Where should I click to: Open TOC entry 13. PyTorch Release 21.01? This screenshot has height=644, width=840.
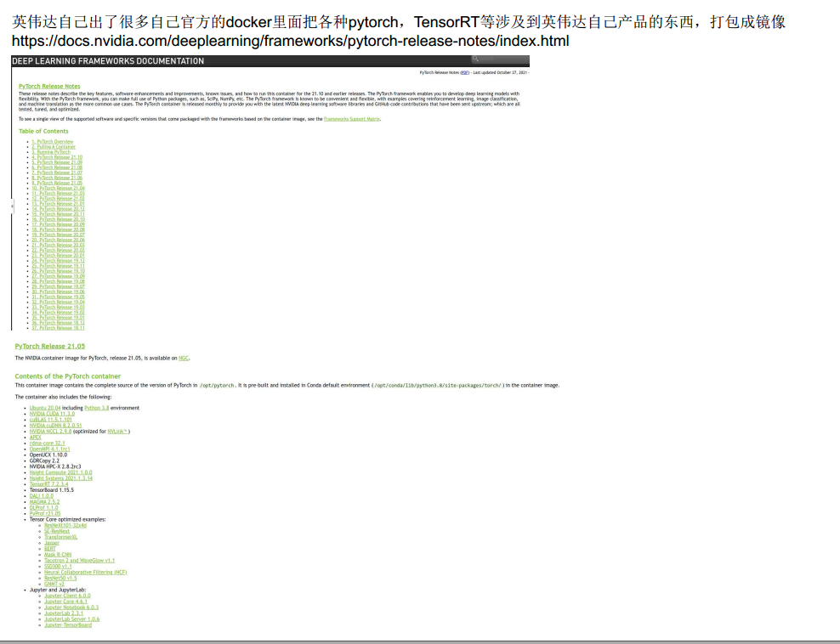pyautogui.click(x=58, y=204)
